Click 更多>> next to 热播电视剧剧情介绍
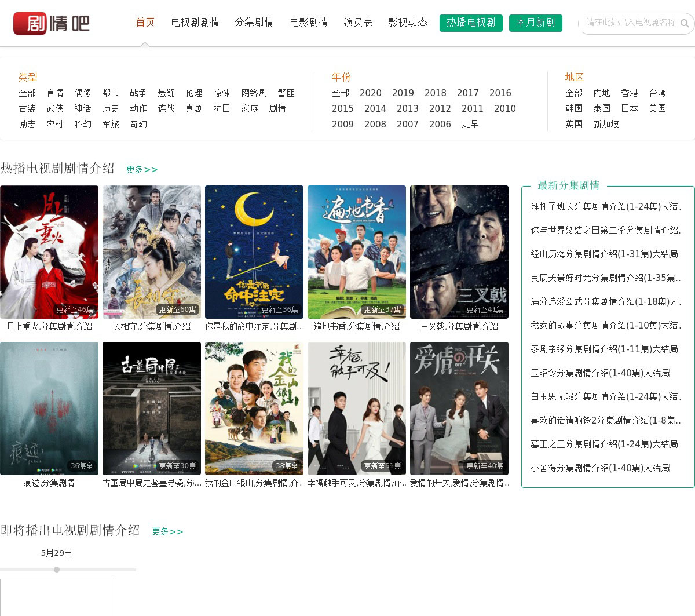Screen dimensions: 695x616 [x=142, y=170]
